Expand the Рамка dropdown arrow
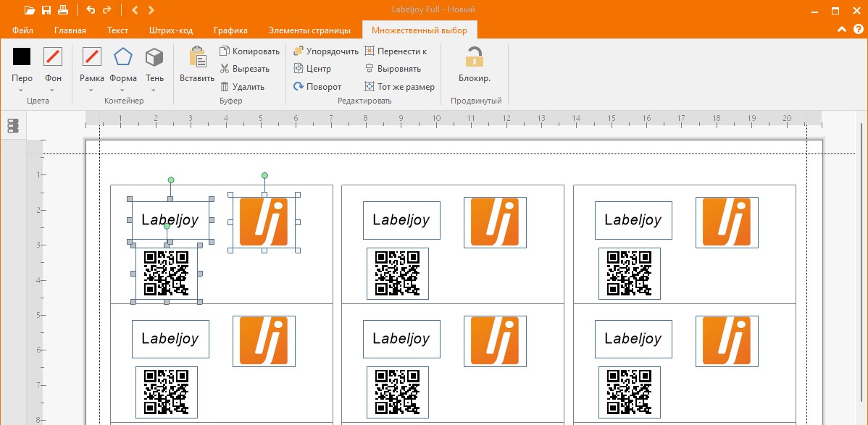This screenshot has height=425, width=868. pos(91,91)
